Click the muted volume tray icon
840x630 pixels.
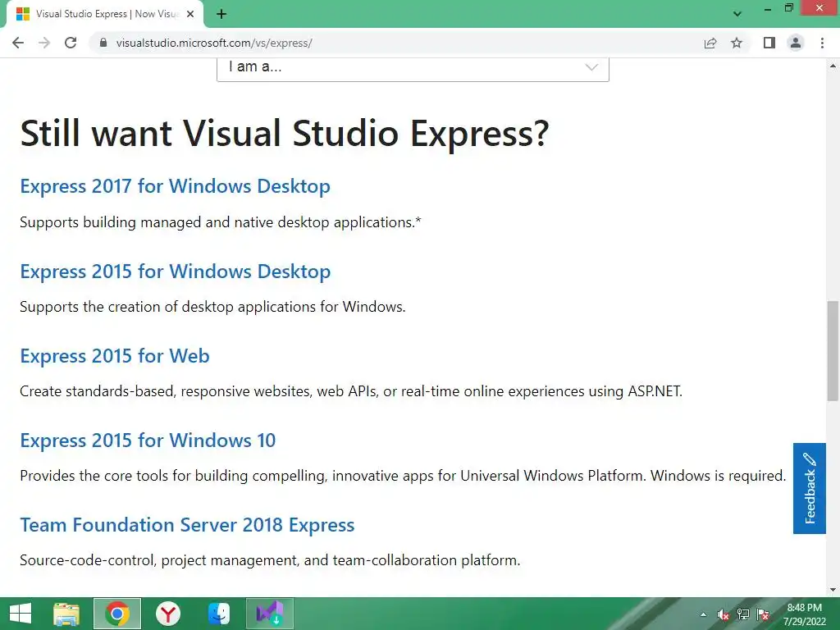tap(724, 614)
